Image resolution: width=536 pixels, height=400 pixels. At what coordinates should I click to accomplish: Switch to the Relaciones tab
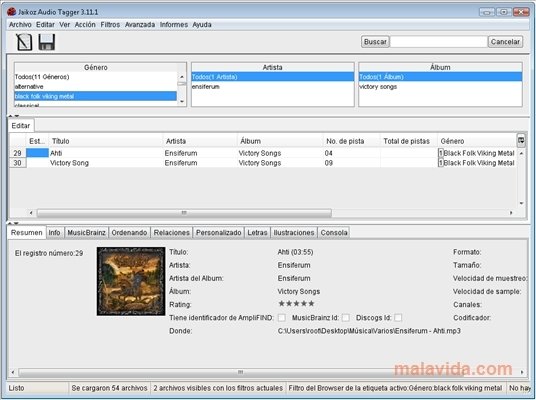point(172,232)
